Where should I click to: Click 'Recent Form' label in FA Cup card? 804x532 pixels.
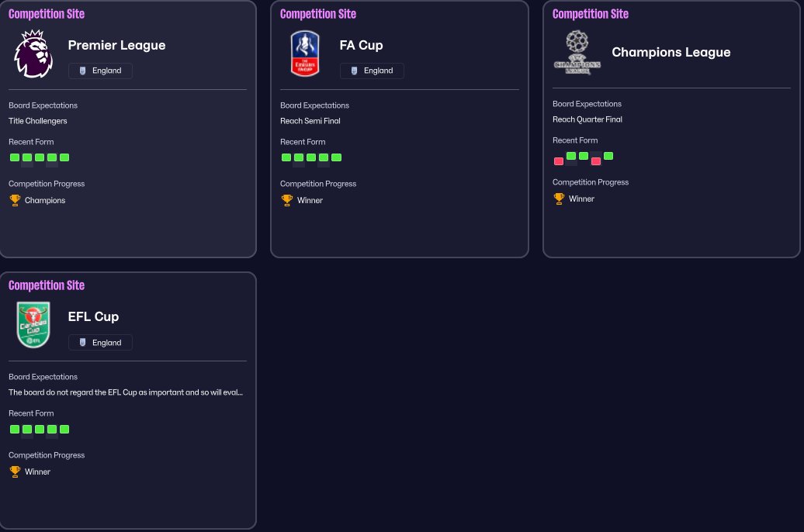click(x=303, y=142)
